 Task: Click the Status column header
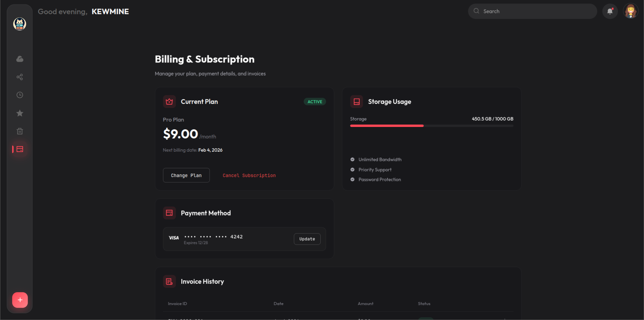coord(424,304)
